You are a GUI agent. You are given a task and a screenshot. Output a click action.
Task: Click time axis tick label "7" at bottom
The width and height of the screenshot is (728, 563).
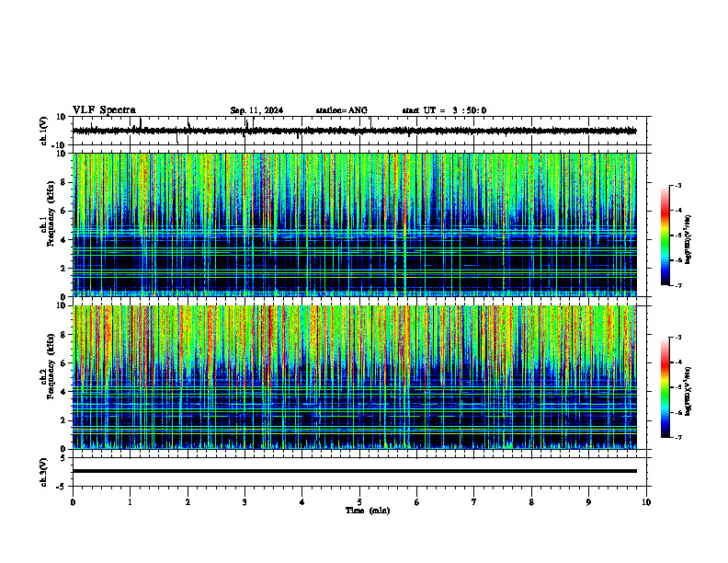(x=474, y=502)
